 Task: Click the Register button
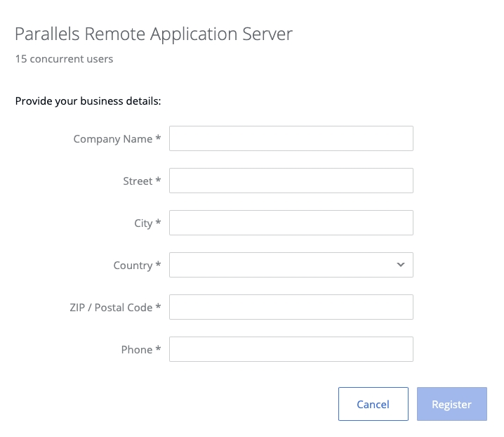pos(451,404)
